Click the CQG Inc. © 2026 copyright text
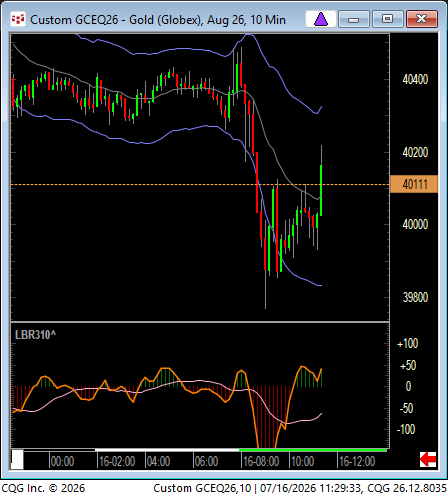The width and height of the screenshot is (448, 496). (x=43, y=488)
